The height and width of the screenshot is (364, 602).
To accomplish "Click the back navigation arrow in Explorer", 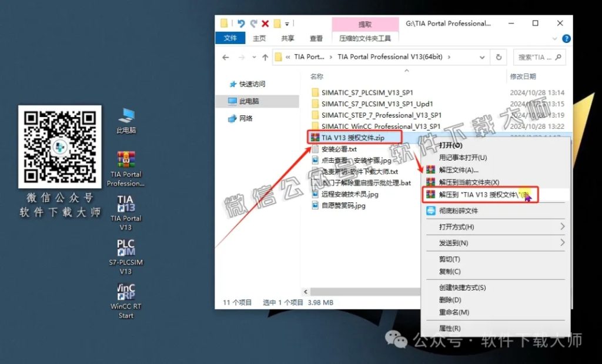I will [225, 57].
